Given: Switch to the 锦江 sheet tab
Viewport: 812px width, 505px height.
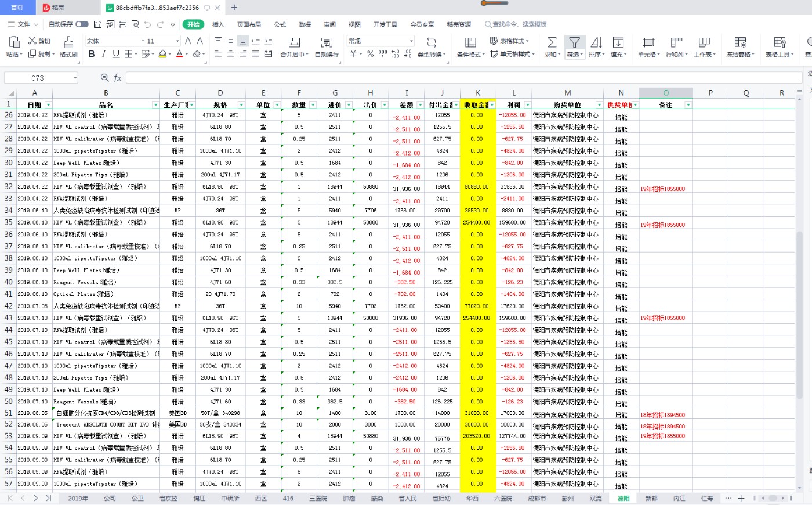Looking at the screenshot, I should point(199,499).
